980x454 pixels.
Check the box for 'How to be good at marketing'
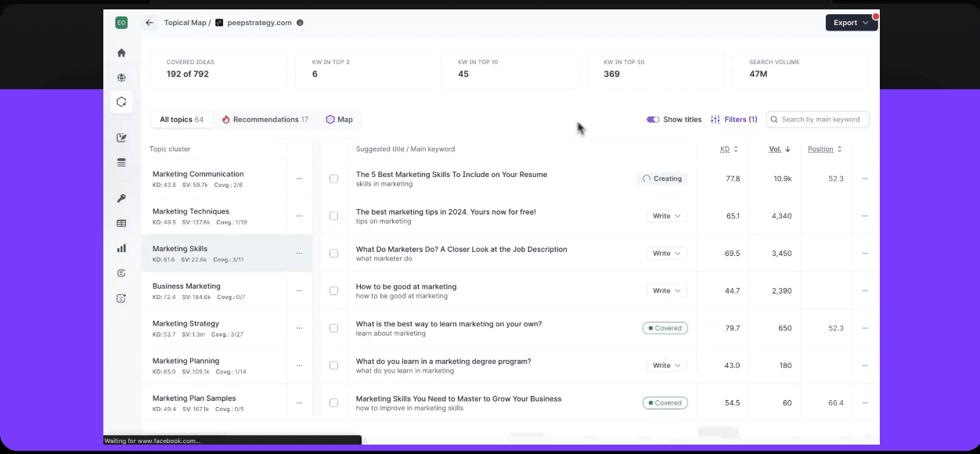click(333, 291)
